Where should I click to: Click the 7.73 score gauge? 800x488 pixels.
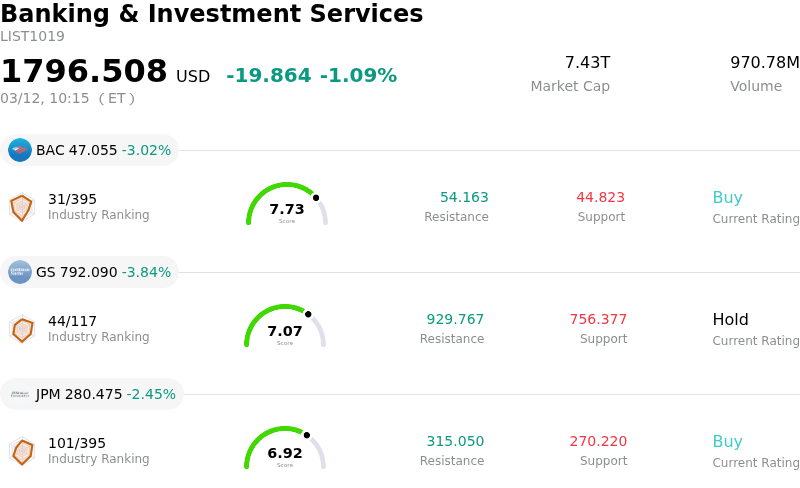point(287,206)
